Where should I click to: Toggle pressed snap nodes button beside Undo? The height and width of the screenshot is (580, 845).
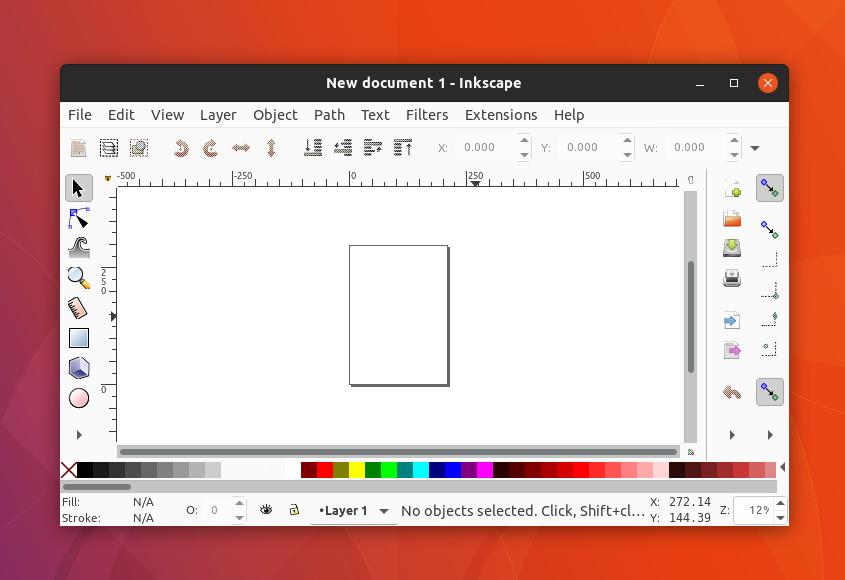coord(770,392)
